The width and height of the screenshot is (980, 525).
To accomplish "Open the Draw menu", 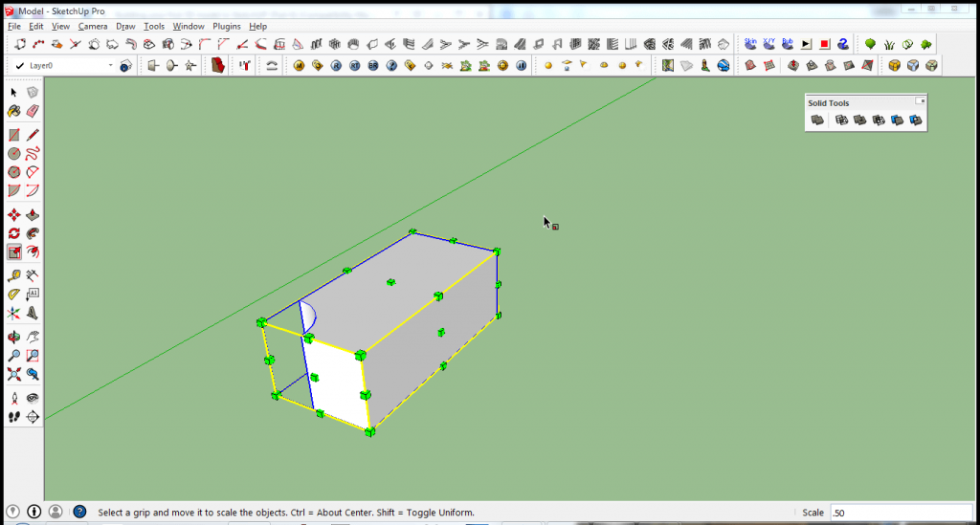I will click(125, 26).
